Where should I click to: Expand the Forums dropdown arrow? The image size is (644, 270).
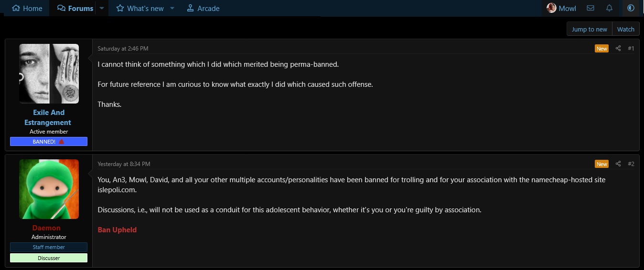pos(102,8)
